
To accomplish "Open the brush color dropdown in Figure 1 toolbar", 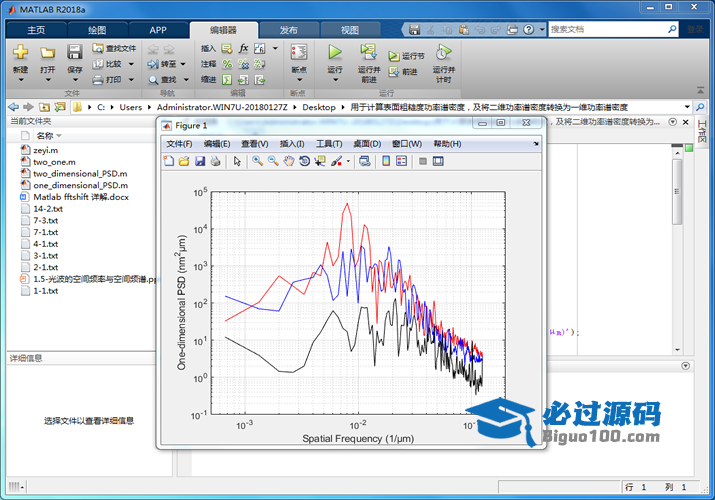I will tap(348, 161).
